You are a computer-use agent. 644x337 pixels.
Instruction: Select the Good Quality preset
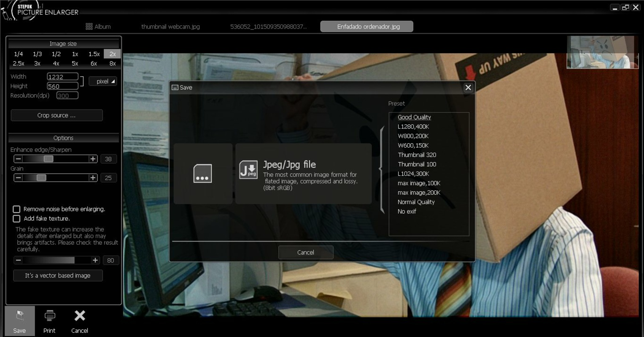(414, 117)
